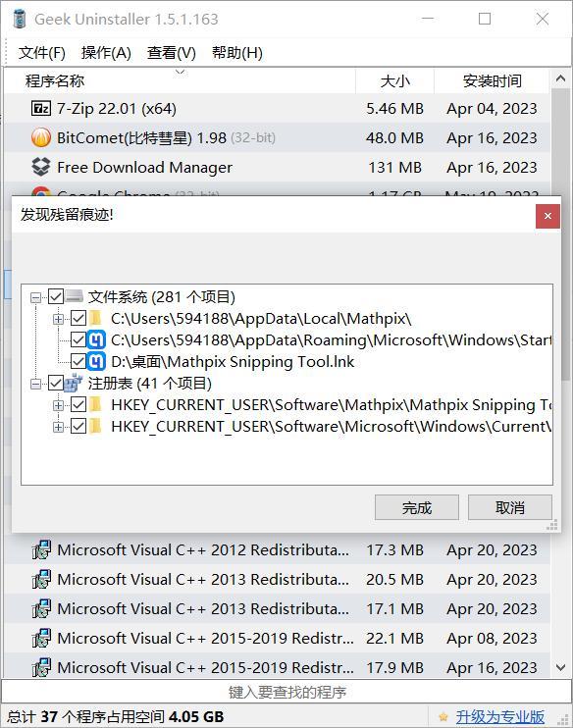Click the Mathpix icon beside Roaming Start path
Viewport: 573px width, 728px height.
[x=96, y=340]
